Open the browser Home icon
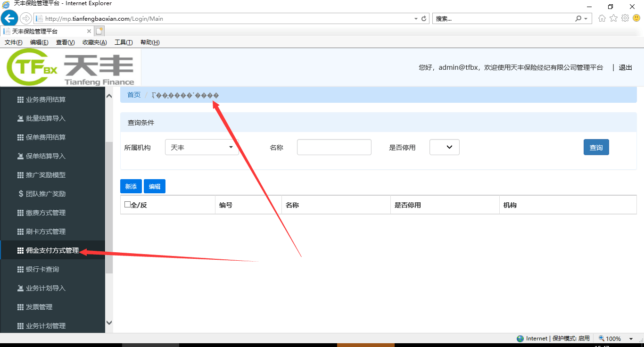The height and width of the screenshot is (347, 644). point(602,18)
